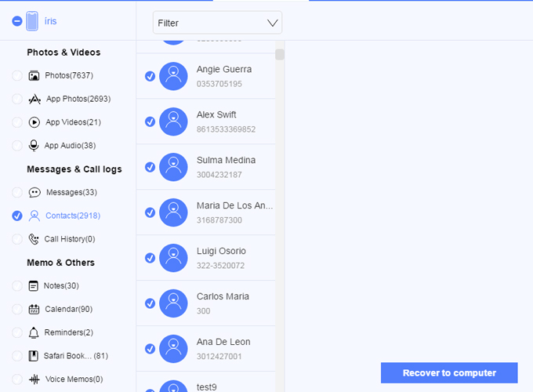Select the Alex Swift contact name
This screenshot has height=392, width=533.
(x=216, y=114)
